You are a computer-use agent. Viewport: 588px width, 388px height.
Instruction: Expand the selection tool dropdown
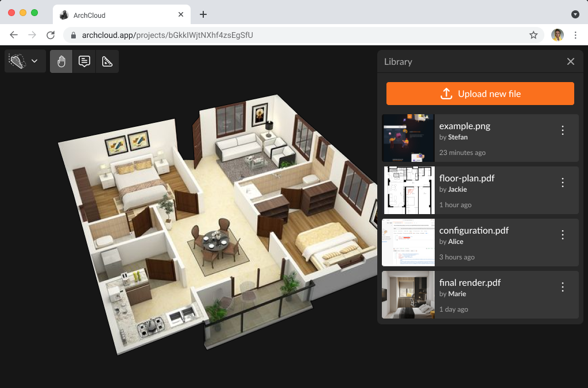[34, 61]
